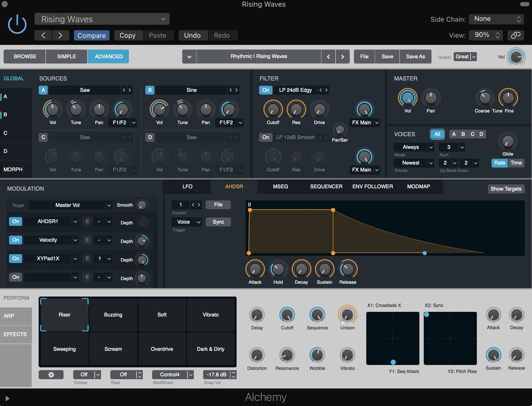Disable the LP 24dB Edgy filter
The width and height of the screenshot is (532, 406).
265,90
